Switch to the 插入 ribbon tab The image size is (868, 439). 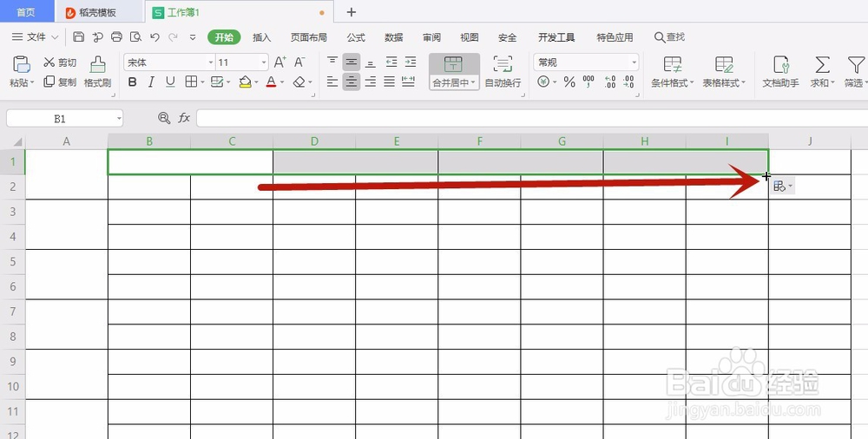click(262, 37)
